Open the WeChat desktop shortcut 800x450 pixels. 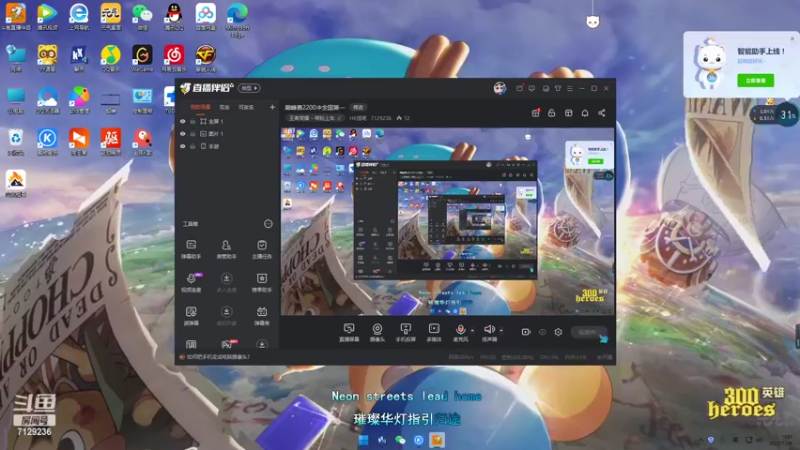tap(142, 17)
